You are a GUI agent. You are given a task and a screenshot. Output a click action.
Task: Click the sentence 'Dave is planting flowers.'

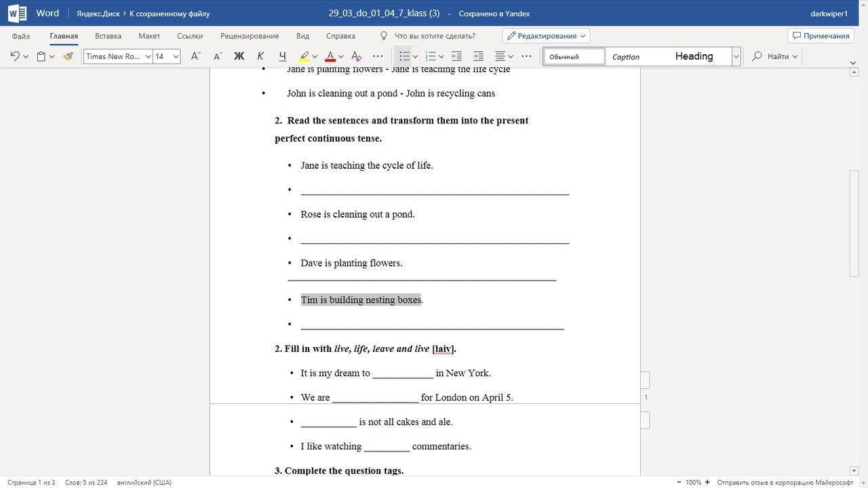pyautogui.click(x=351, y=263)
